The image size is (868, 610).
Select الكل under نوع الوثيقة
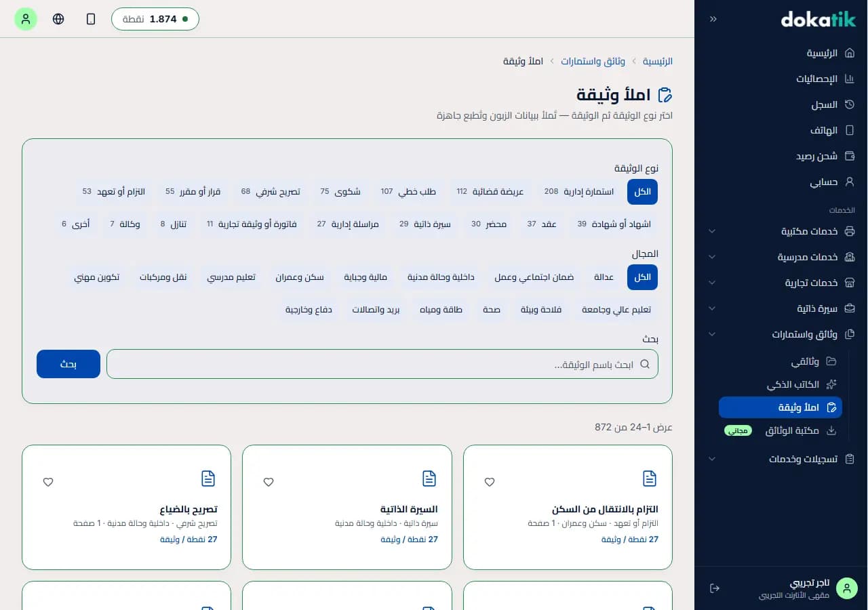(x=642, y=192)
